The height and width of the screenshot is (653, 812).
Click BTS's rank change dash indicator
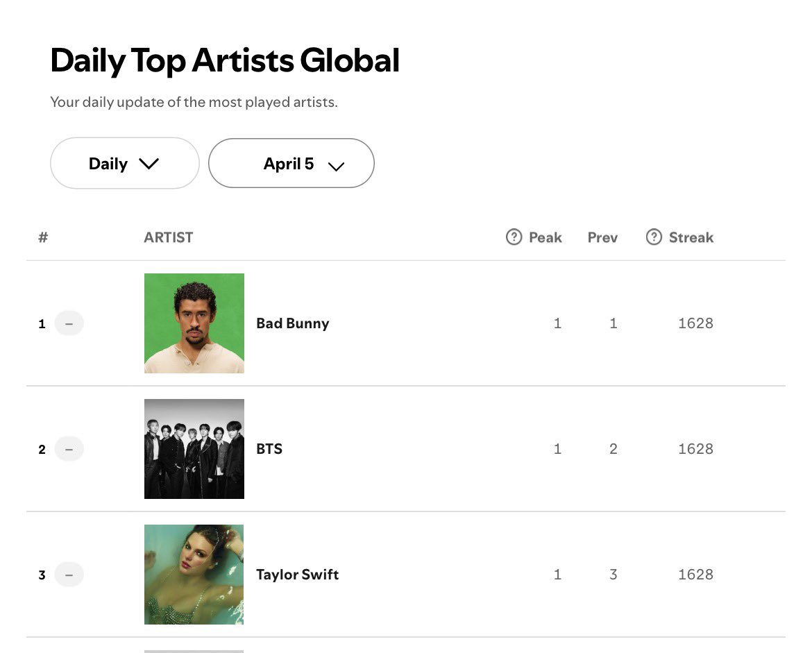click(x=69, y=449)
